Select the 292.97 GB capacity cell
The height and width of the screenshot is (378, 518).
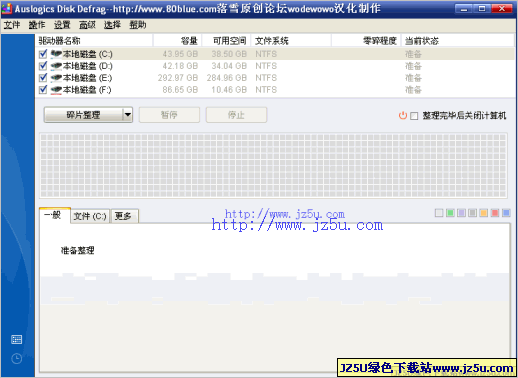coord(178,78)
